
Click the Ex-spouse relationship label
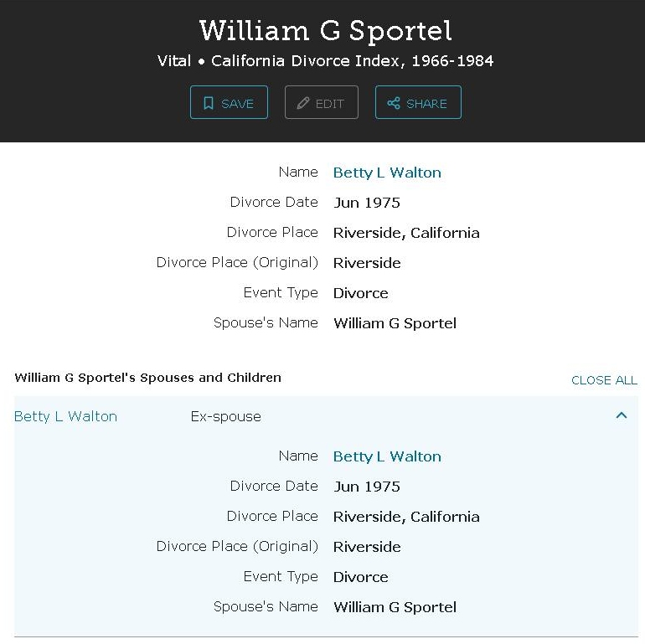[225, 416]
